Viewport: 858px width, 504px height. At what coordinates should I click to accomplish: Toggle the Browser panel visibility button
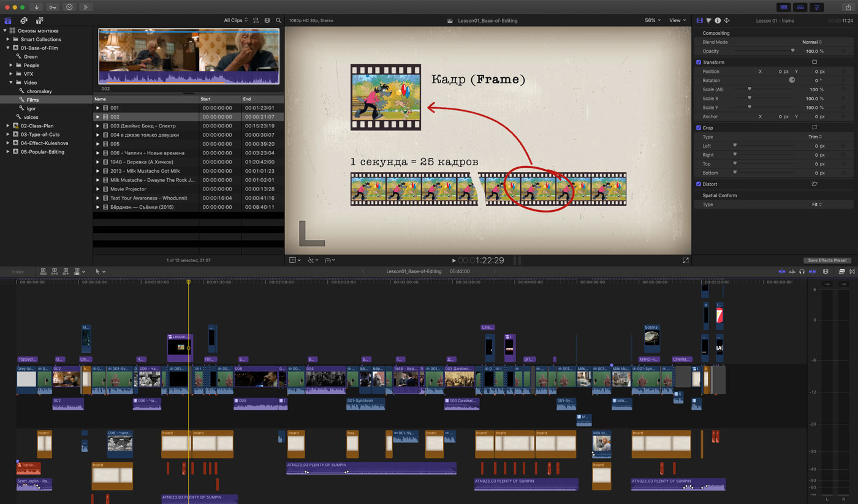tap(784, 7)
